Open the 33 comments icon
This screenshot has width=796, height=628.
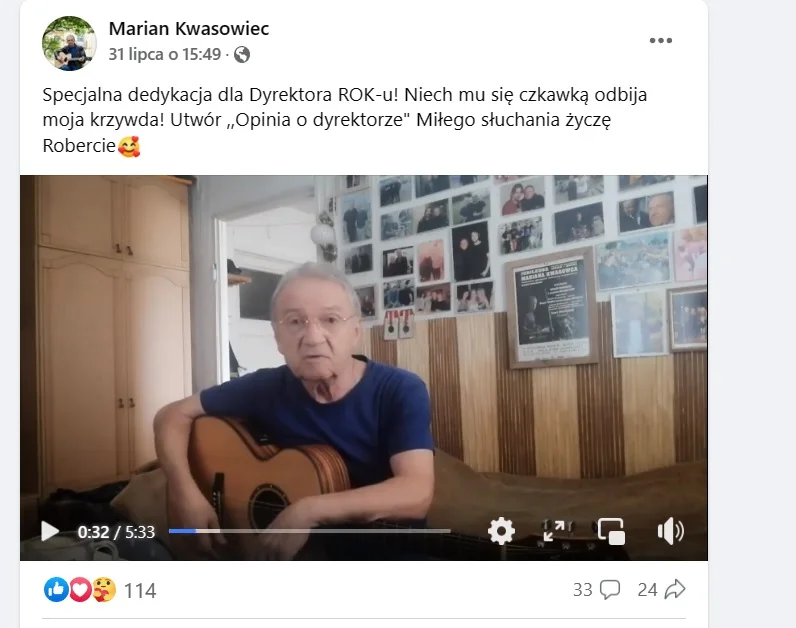pos(610,590)
